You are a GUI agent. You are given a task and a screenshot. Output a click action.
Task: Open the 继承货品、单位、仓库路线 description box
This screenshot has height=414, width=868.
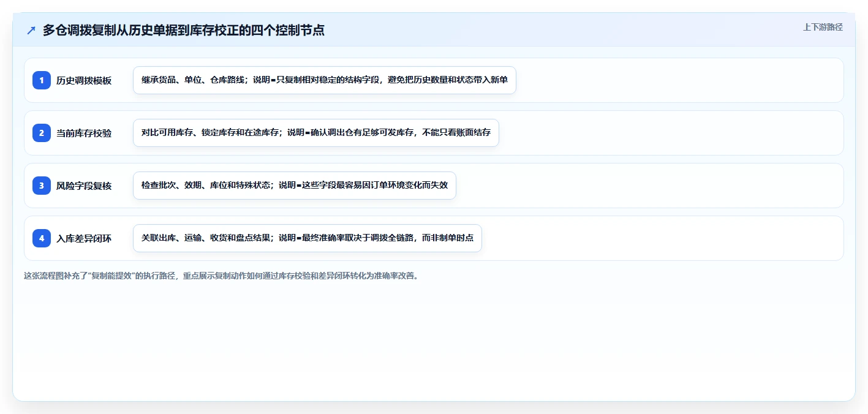coord(325,80)
